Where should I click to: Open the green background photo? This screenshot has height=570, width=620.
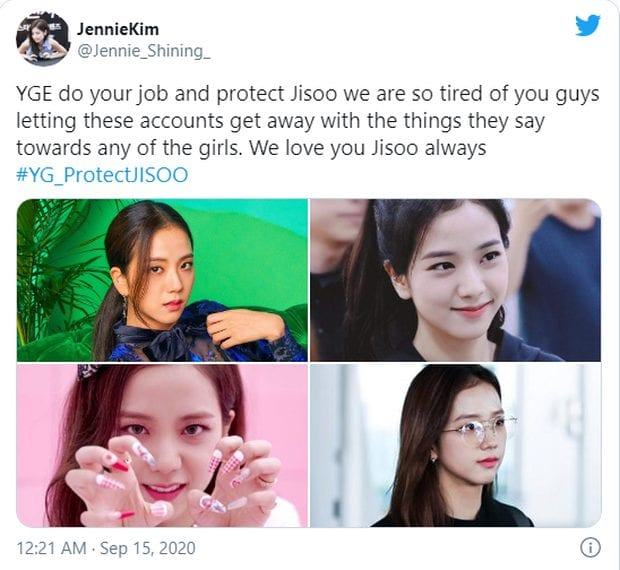point(162,280)
